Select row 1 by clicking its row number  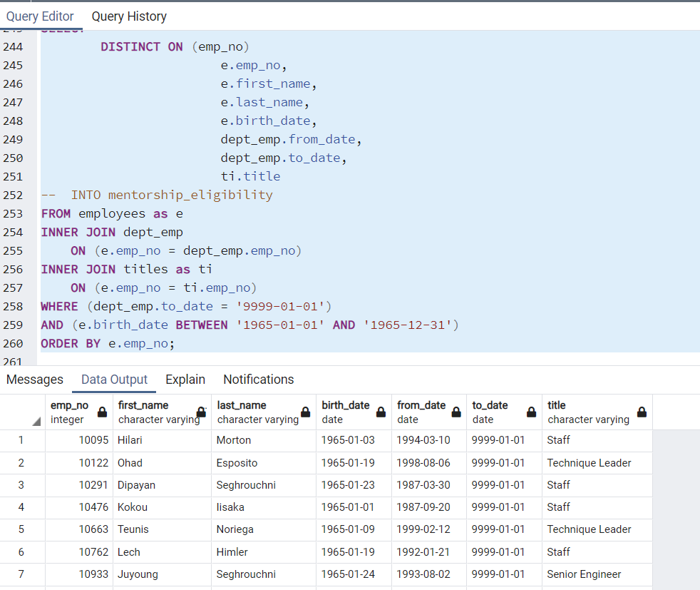(22, 440)
